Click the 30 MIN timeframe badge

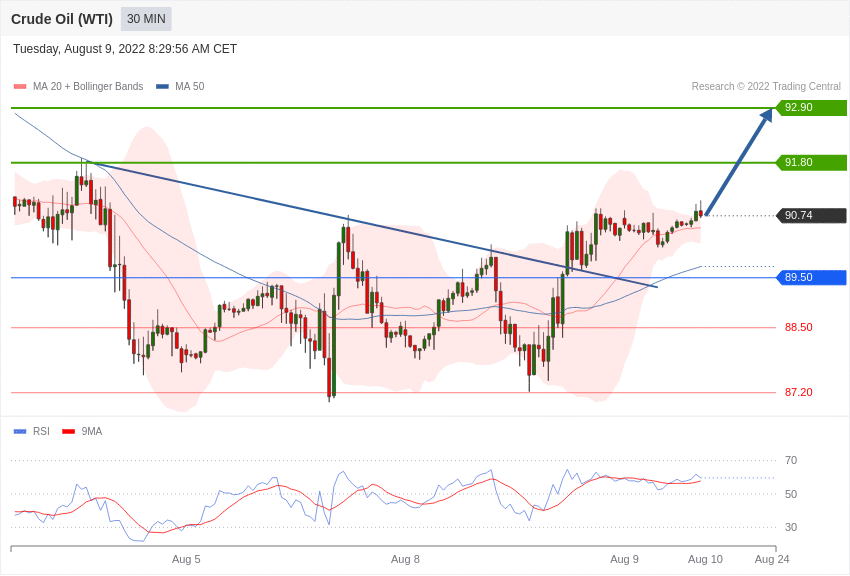pyautogui.click(x=146, y=19)
